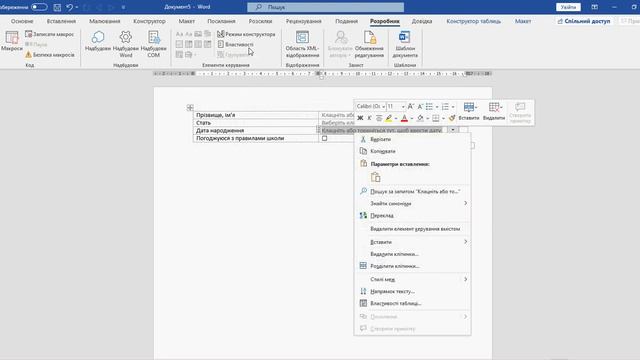Open the date picker dropdown arrow
Image resolution: width=640 pixels, height=360 pixels.
point(453,130)
